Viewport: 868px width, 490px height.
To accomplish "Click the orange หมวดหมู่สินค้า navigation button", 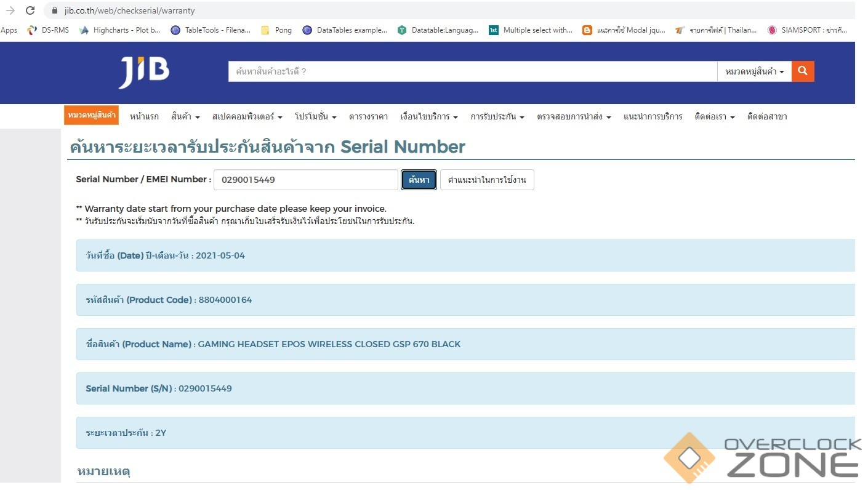I will (x=91, y=115).
